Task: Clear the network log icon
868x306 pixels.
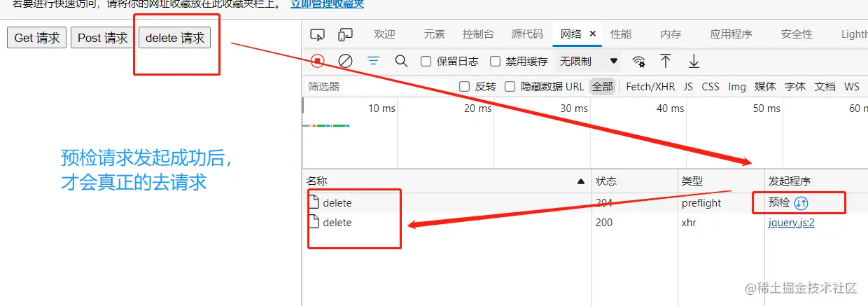Action: tap(345, 61)
